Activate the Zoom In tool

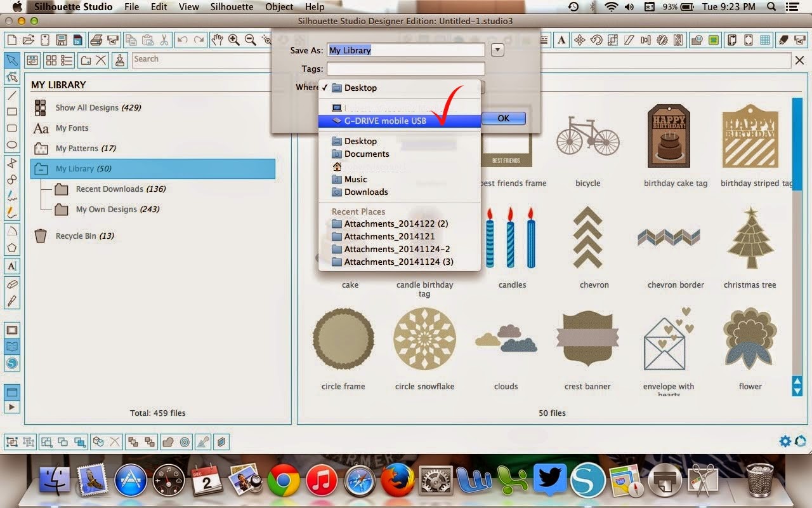click(x=232, y=39)
